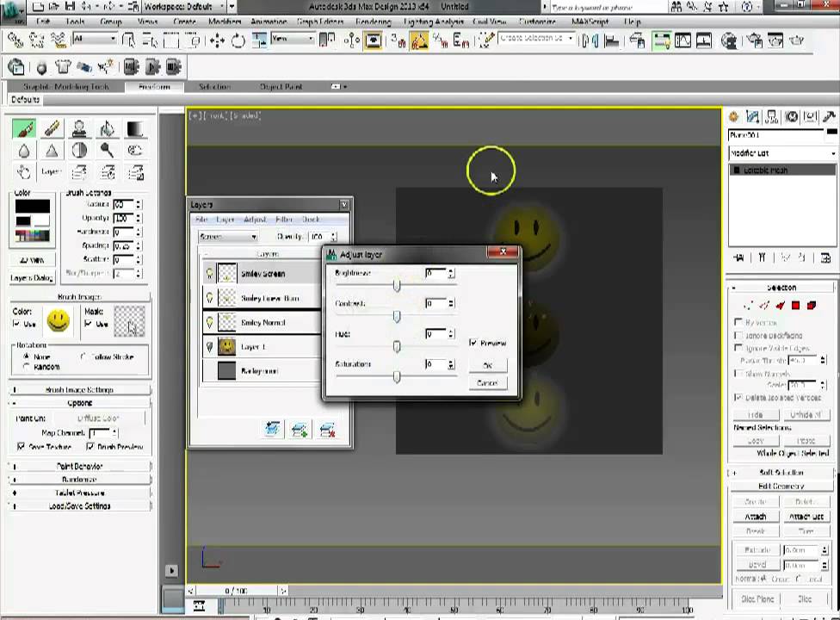Open the Rendering menu
The width and height of the screenshot is (840, 620).
click(373, 22)
